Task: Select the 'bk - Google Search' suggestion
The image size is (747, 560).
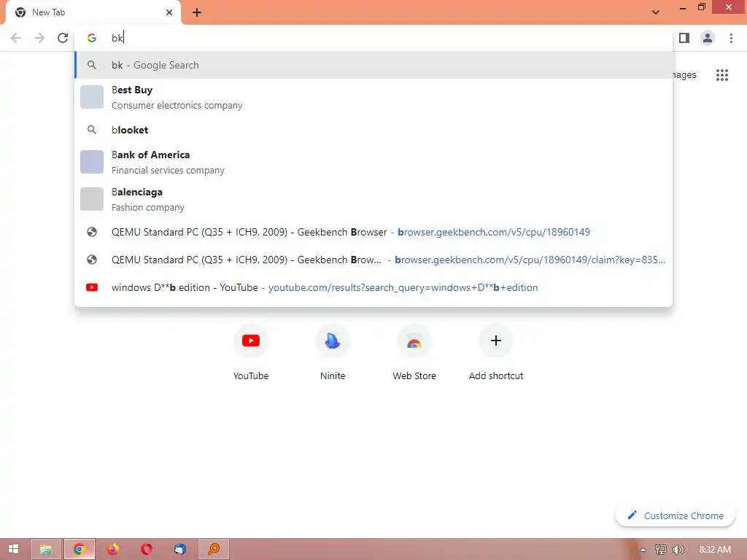Action: click(x=373, y=65)
